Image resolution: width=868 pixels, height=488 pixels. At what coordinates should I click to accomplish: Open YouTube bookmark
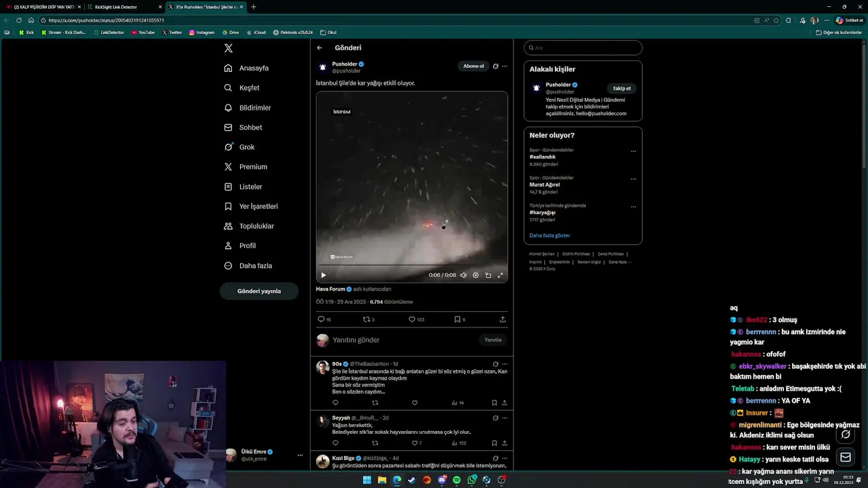click(143, 33)
